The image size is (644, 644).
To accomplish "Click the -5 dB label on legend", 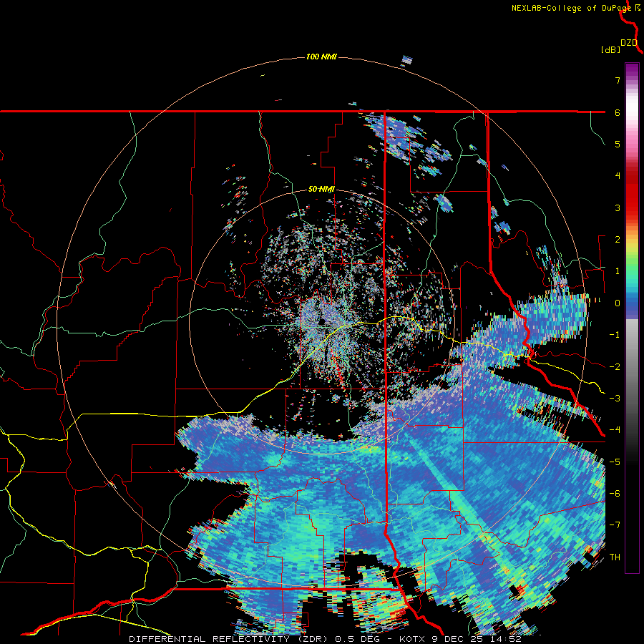I will tap(615, 462).
